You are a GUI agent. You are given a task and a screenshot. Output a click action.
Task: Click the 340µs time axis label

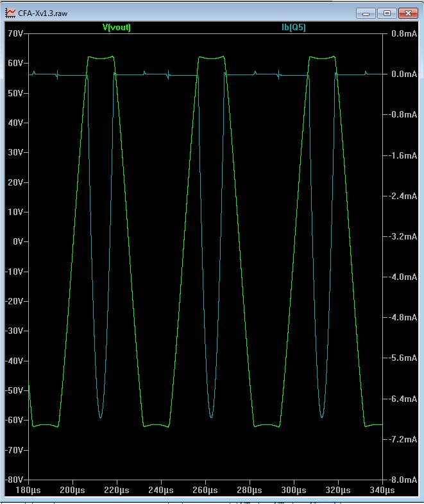point(382,490)
